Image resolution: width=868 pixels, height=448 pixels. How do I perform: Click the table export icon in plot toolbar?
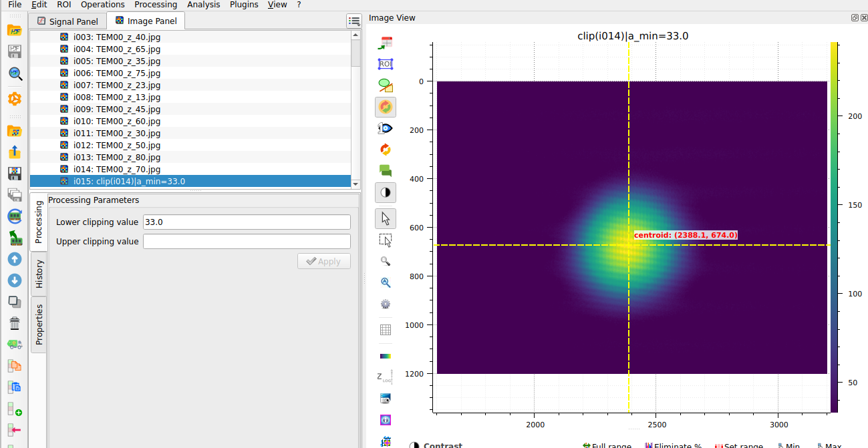[386, 43]
